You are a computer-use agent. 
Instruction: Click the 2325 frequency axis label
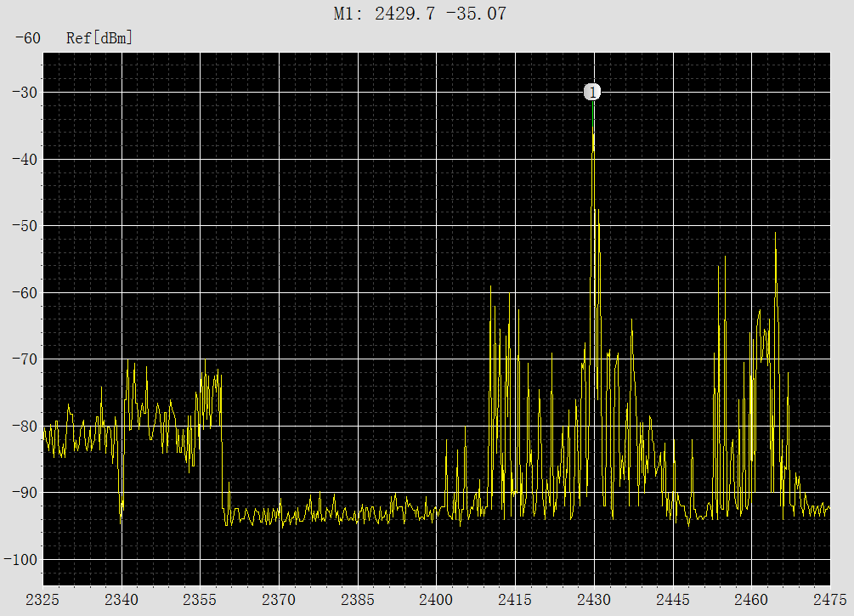(42, 600)
